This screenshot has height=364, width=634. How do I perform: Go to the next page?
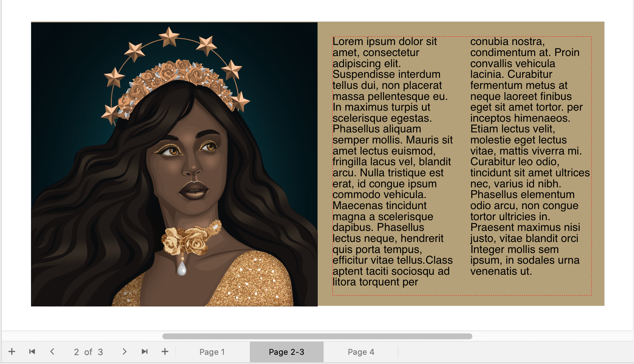click(124, 352)
